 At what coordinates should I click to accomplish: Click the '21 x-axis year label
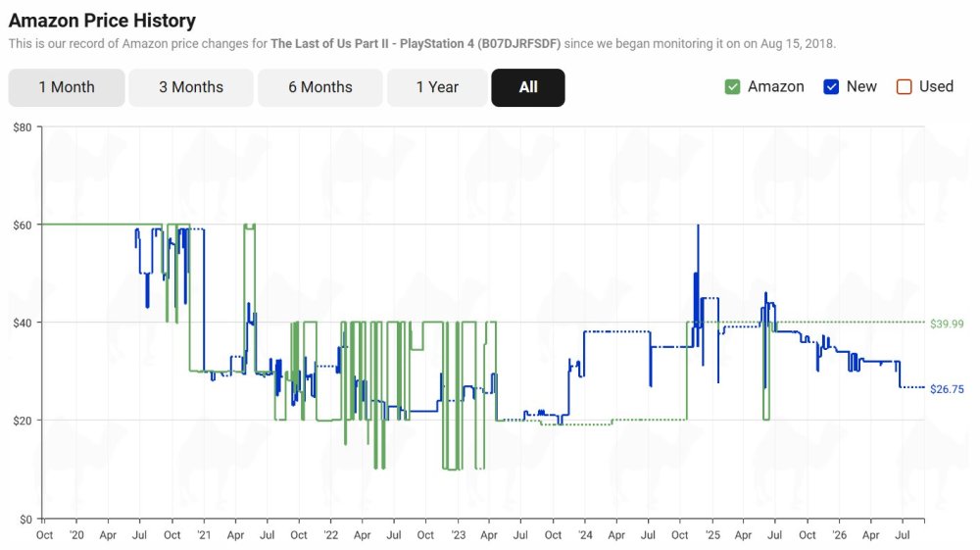click(204, 535)
